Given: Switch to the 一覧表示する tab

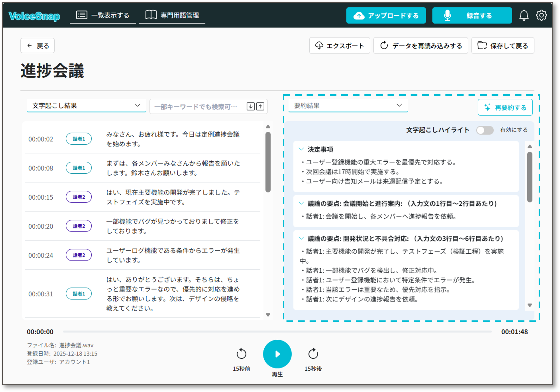Looking at the screenshot, I should pos(103,15).
